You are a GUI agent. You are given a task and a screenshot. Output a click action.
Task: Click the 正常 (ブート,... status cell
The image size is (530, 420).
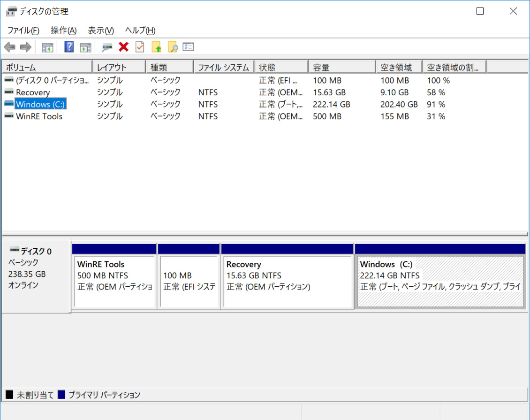click(x=280, y=104)
